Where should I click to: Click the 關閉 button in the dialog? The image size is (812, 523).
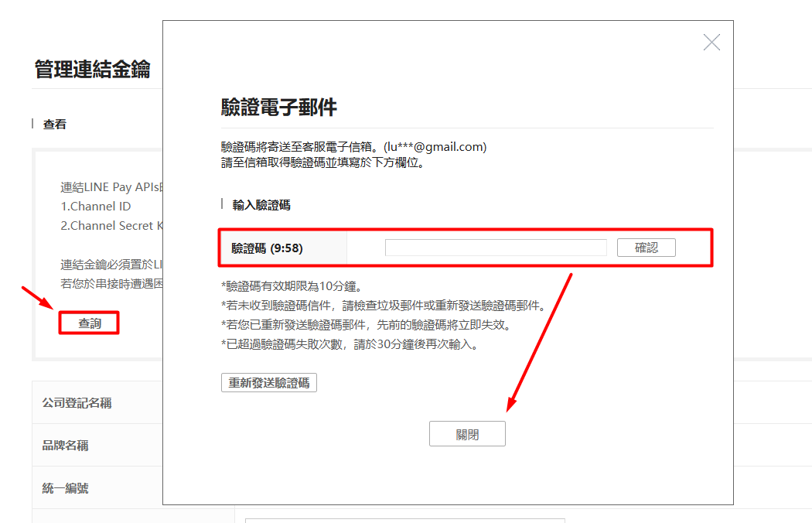tap(467, 434)
